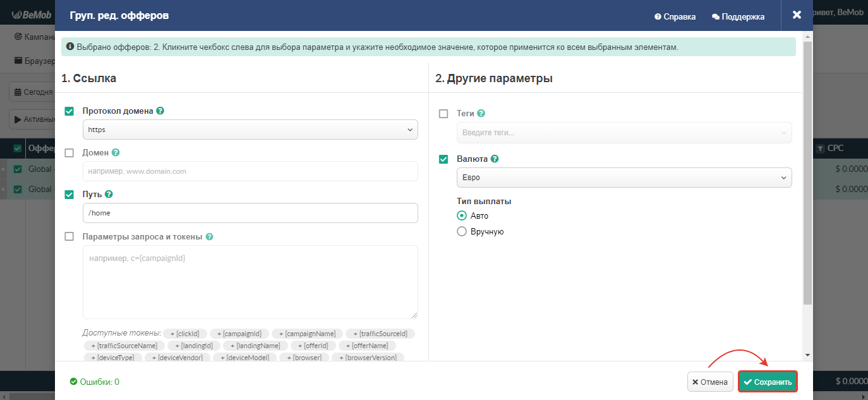
Task: Insert the {trafficSourceName} token
Action: pyautogui.click(x=124, y=346)
